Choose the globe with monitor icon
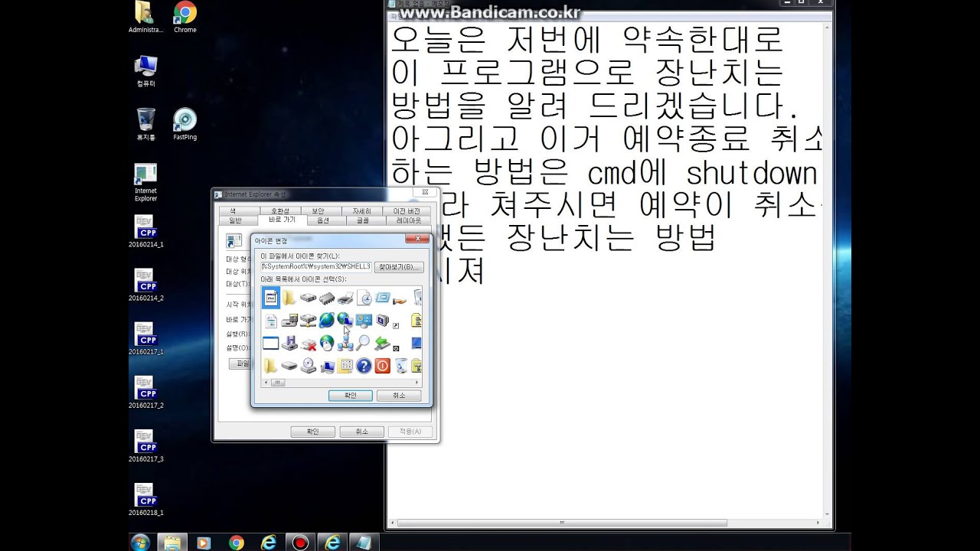The image size is (980, 551). click(345, 319)
